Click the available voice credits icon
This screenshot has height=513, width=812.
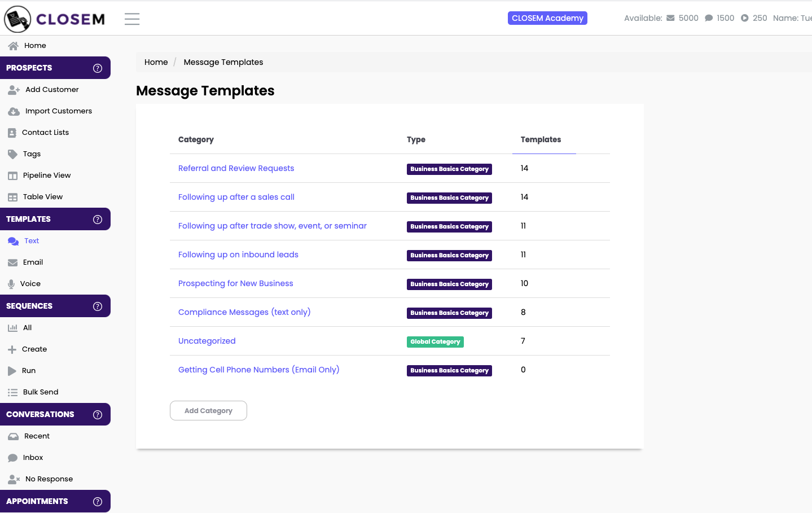point(745,18)
